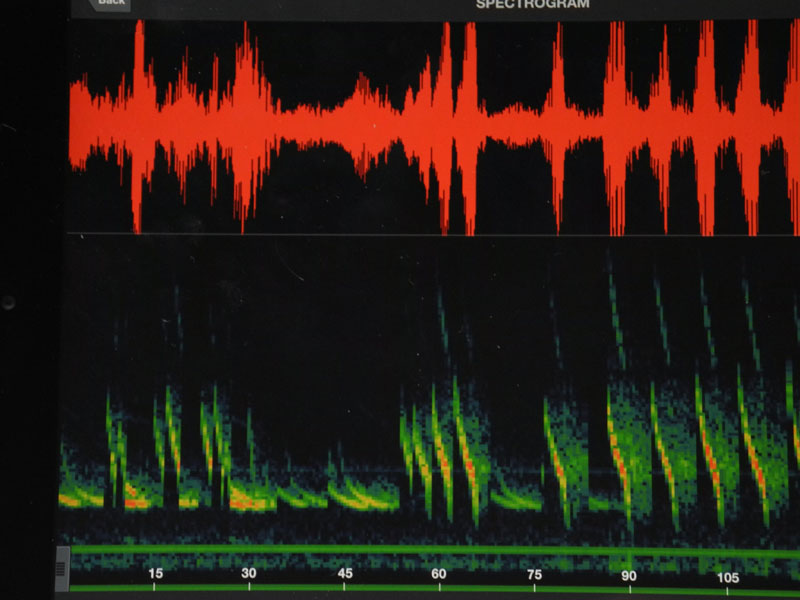The height and width of the screenshot is (600, 800).
Task: Select the 45 time axis label
Action: tap(345, 573)
